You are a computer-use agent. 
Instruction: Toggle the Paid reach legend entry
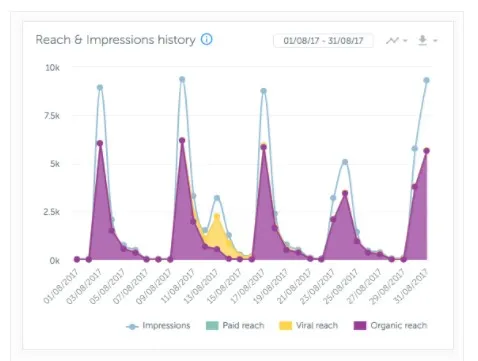click(235, 326)
